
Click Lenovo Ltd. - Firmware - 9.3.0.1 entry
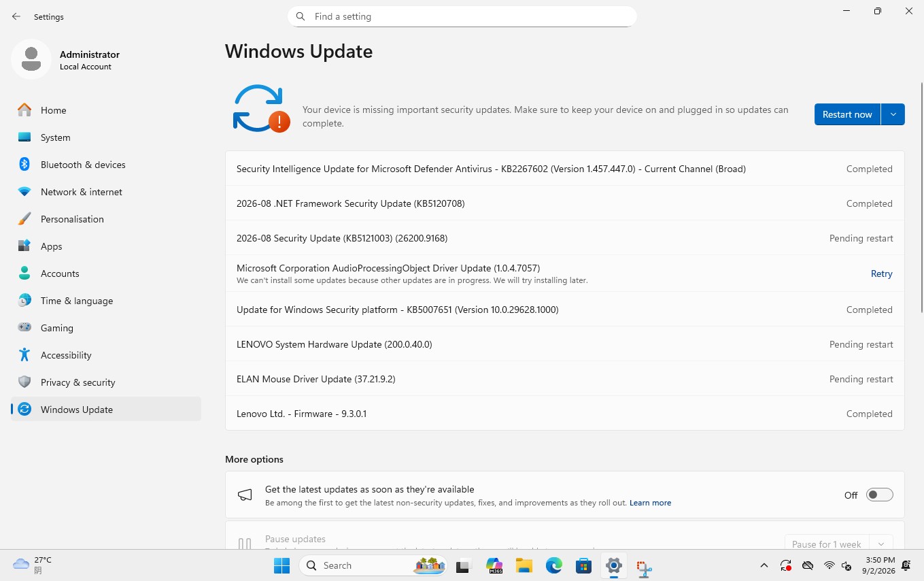tap(564, 414)
